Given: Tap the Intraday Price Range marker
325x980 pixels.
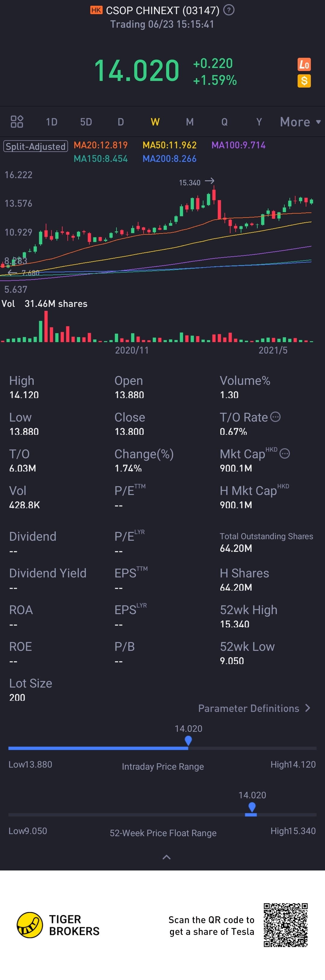Looking at the screenshot, I should coord(188,741).
